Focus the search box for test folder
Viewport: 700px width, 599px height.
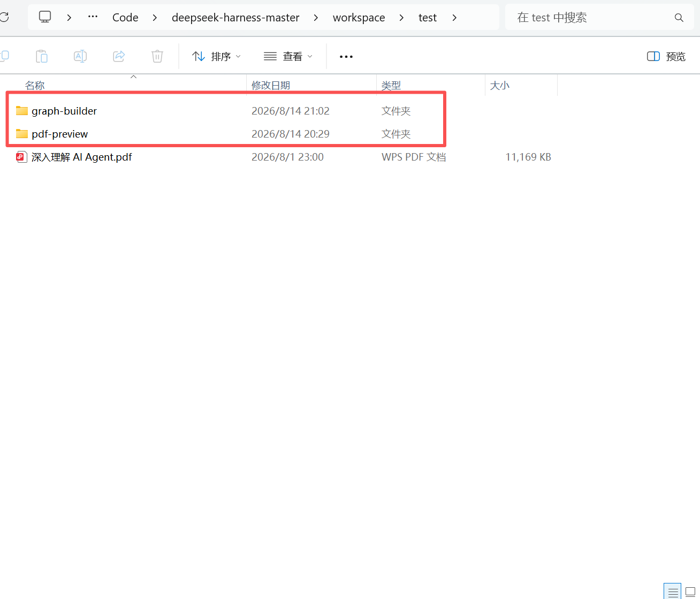tap(599, 17)
